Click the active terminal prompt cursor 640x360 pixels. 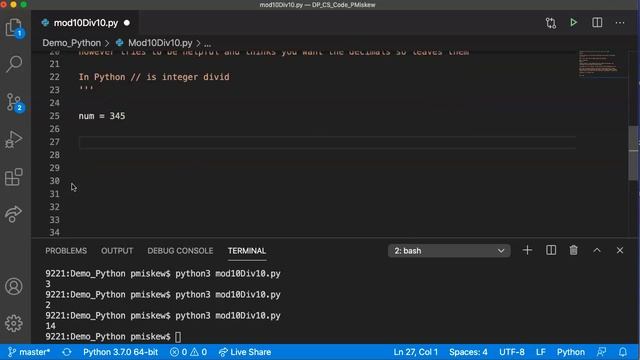click(x=178, y=337)
